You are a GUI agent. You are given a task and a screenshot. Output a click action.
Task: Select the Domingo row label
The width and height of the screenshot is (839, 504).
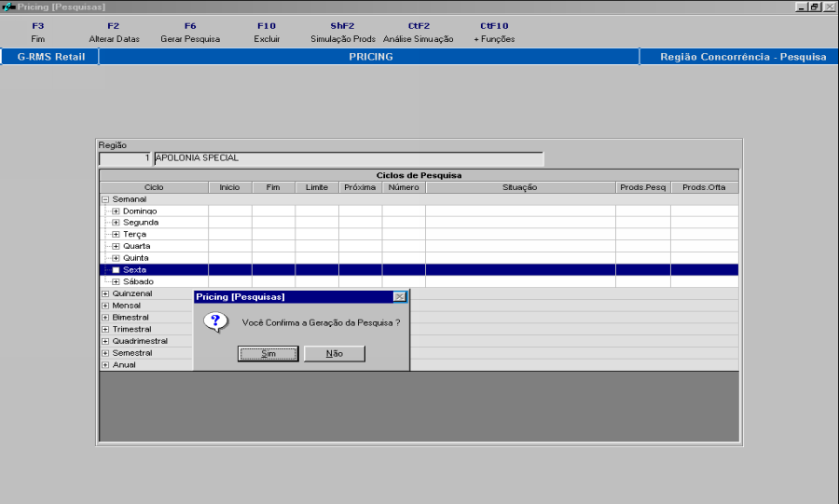(140, 211)
